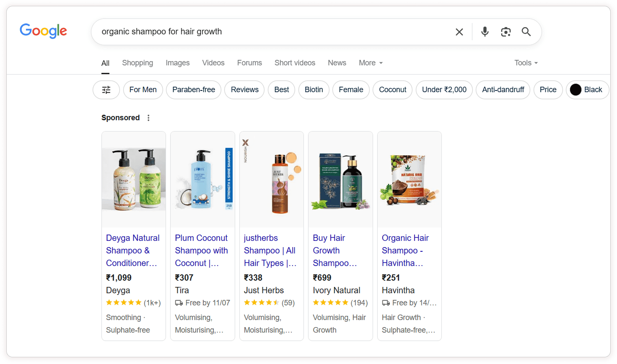Click the Havintha seller name below ₹251

[398, 290]
